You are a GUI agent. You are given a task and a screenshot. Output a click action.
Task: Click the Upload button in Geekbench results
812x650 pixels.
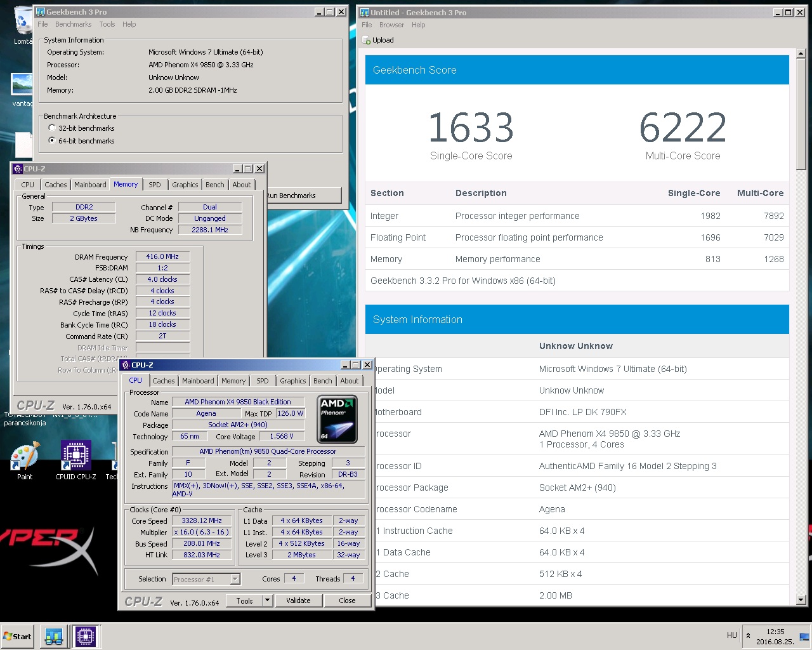click(378, 40)
